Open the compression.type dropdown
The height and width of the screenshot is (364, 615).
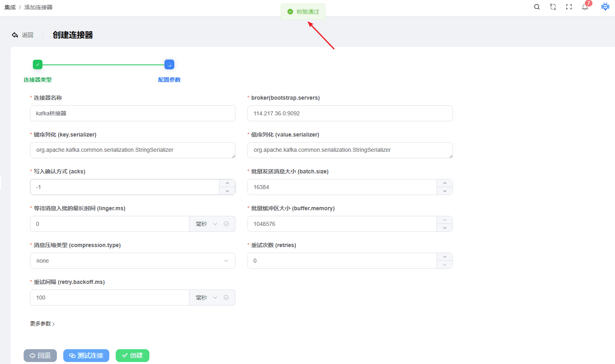point(133,261)
